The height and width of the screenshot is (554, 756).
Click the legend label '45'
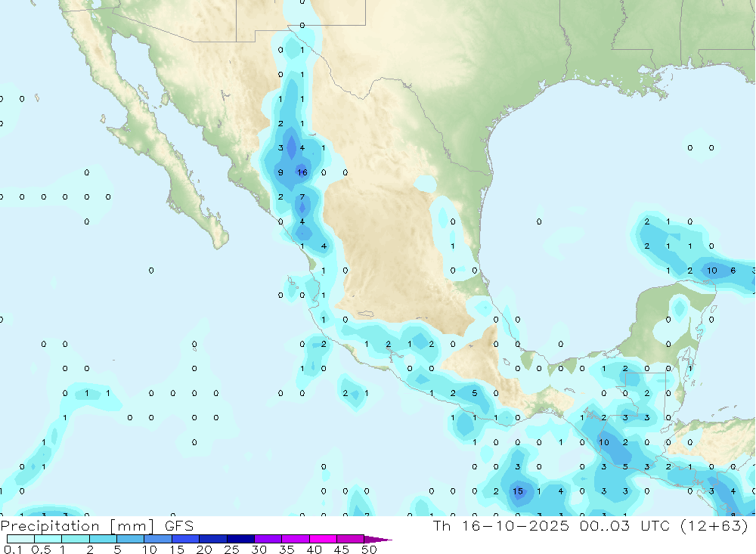342,549
